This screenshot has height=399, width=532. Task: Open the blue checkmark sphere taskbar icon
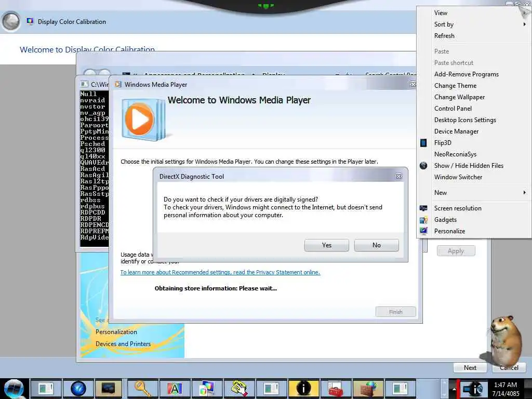click(x=78, y=388)
